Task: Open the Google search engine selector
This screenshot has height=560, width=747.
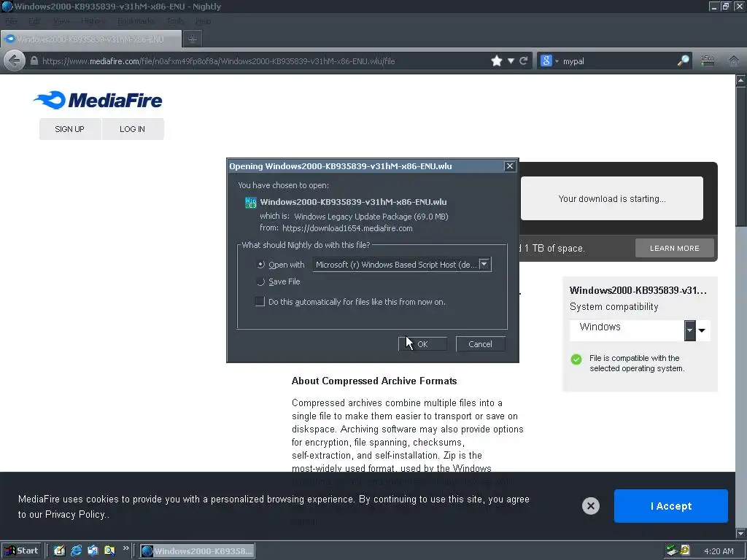Action: tap(549, 61)
